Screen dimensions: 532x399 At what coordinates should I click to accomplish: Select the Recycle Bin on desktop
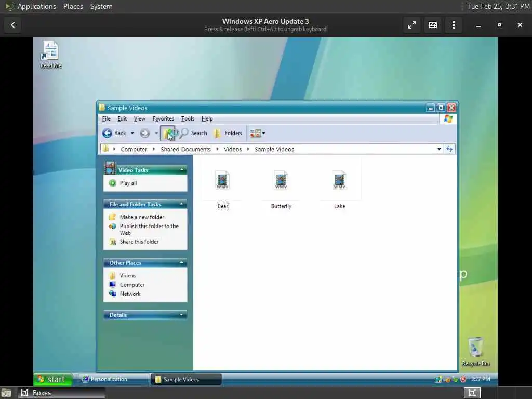click(476, 352)
